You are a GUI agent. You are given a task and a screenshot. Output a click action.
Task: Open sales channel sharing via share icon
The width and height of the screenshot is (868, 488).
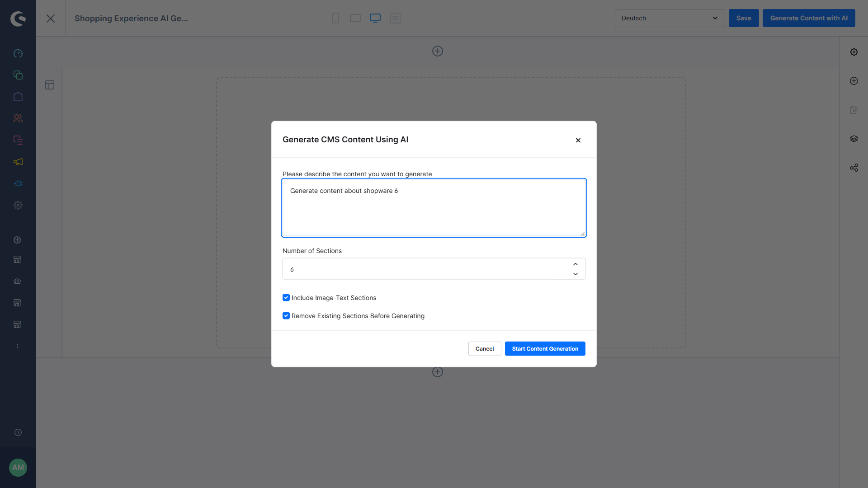pos(854,168)
